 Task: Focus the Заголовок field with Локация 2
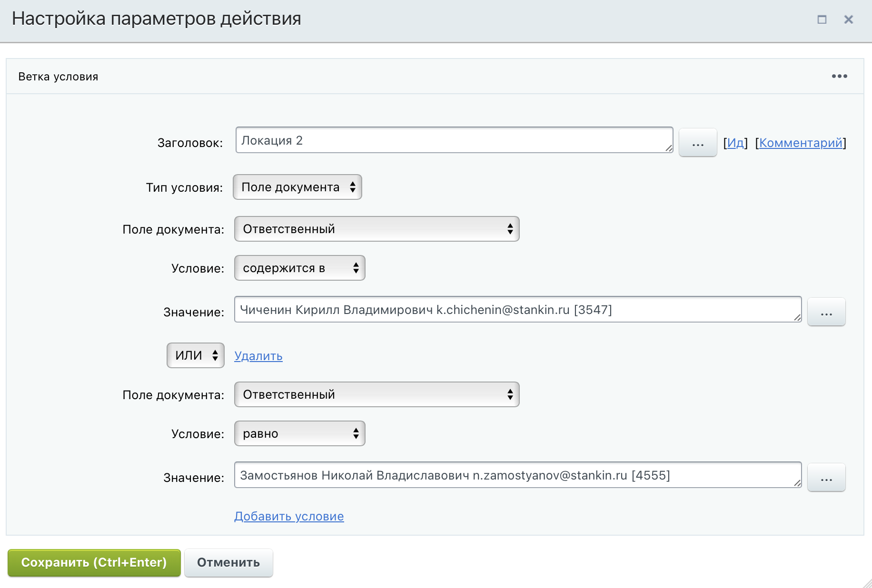454,140
